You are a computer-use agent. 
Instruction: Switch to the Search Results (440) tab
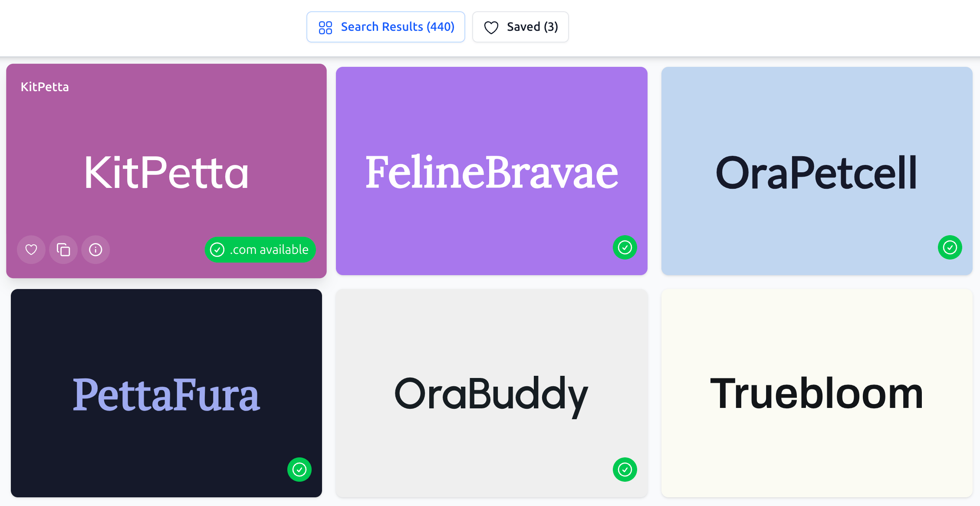pos(385,26)
